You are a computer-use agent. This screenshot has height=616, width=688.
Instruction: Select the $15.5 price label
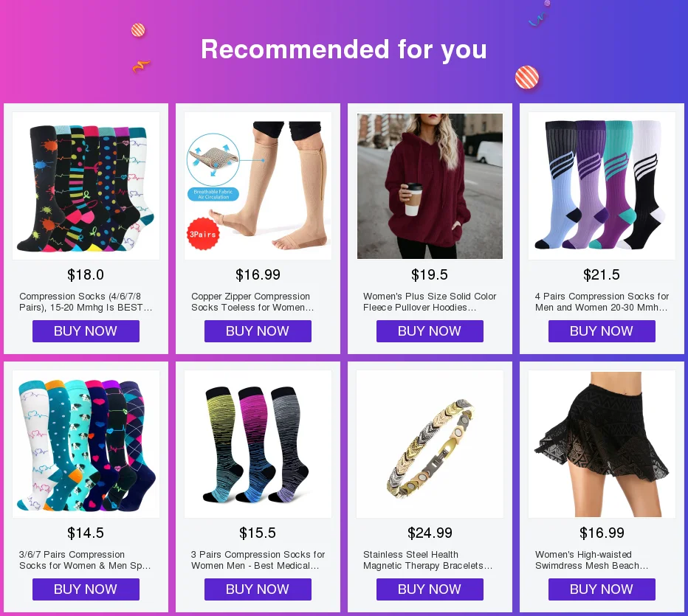(x=258, y=533)
